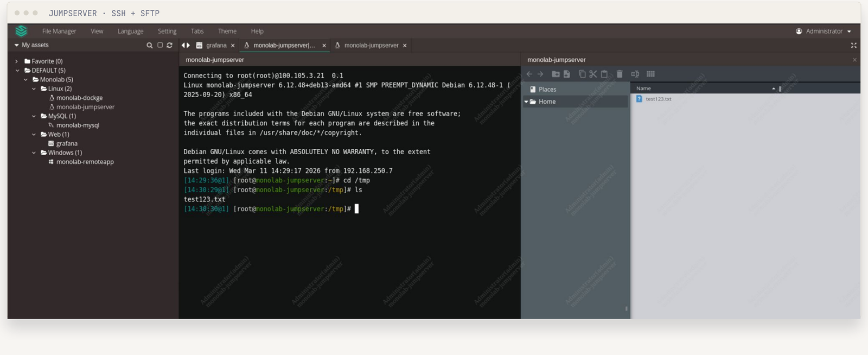Viewport: 868px width, 355px height.
Task: Select monolab-mysql asset
Action: click(78, 125)
